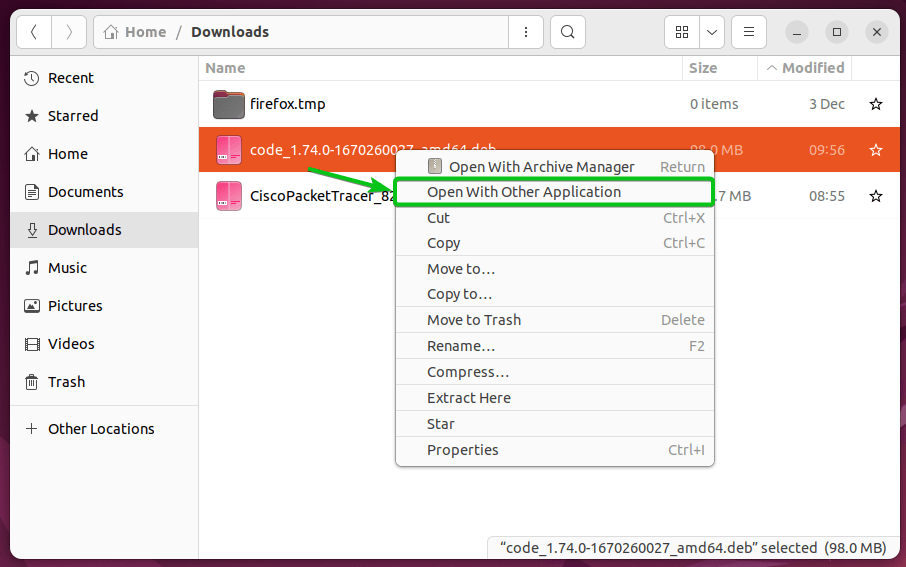Click the clock icon beside Recent

click(x=32, y=78)
